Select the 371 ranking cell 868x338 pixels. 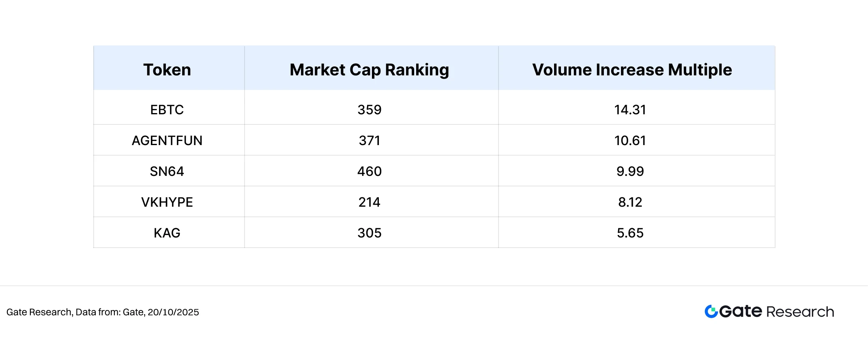pos(370,140)
